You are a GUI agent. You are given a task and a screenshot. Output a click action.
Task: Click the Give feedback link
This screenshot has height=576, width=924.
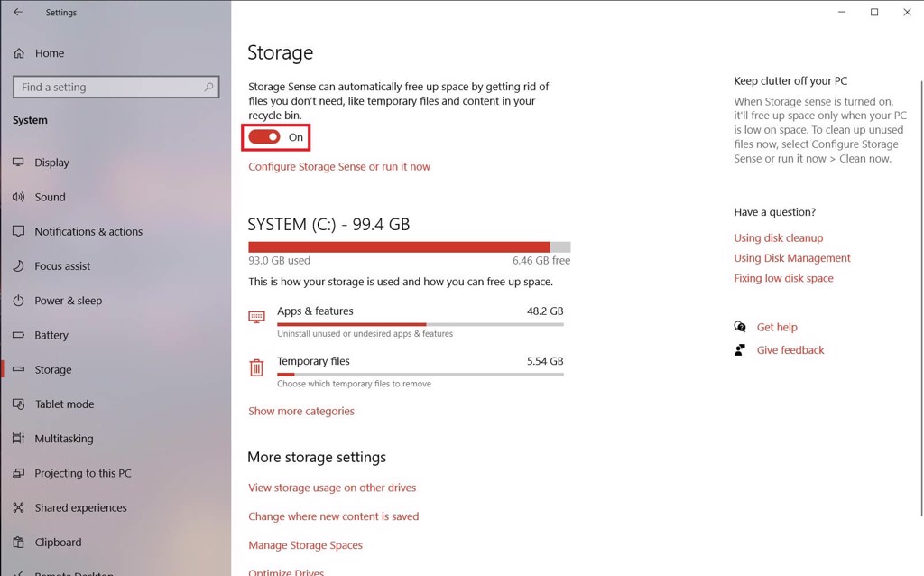pos(790,350)
